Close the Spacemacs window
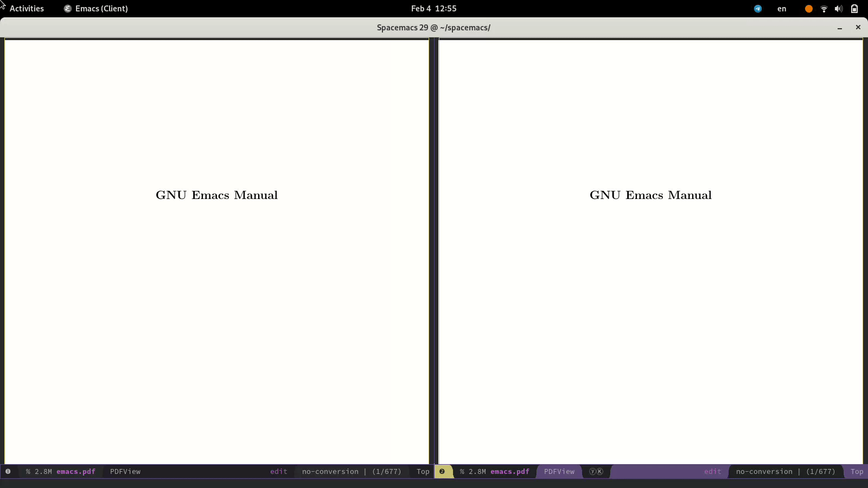 858,27
